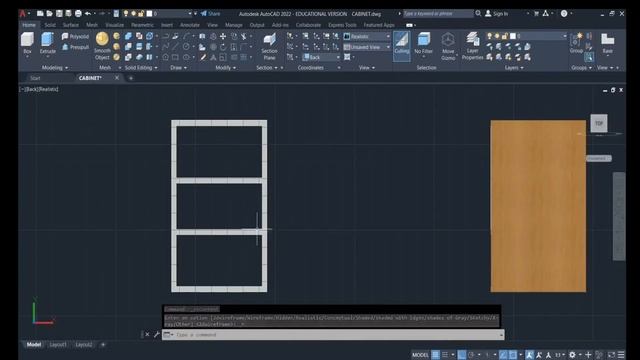Expand the Modeling panel
The height and width of the screenshot is (360, 640).
55,68
